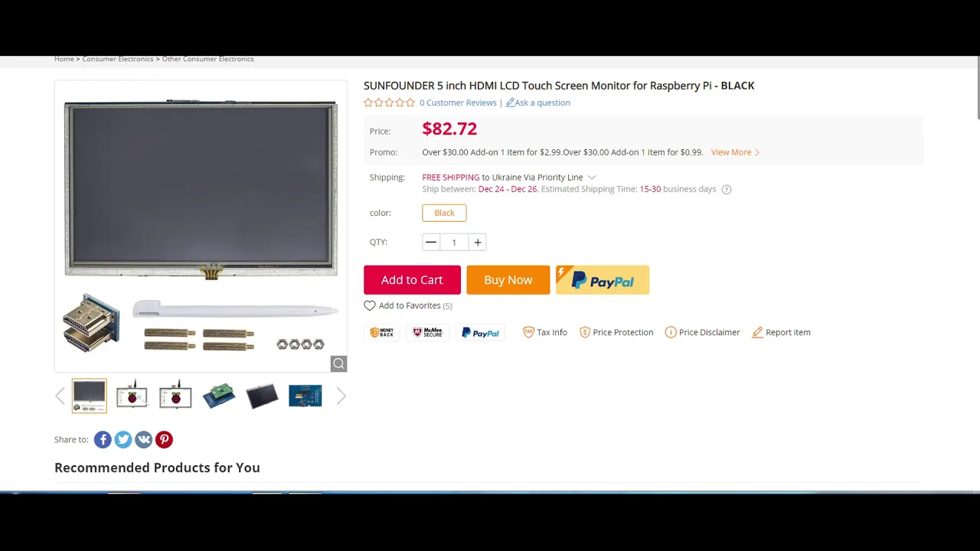
Task: Share product on Pinterest
Action: pos(164,439)
